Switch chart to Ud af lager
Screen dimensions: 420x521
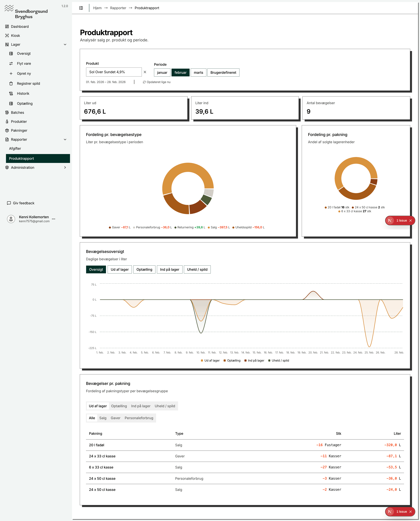point(120,270)
